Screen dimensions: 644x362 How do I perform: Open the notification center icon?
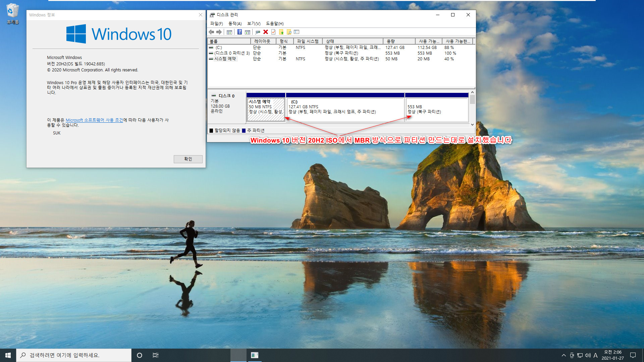(633, 355)
